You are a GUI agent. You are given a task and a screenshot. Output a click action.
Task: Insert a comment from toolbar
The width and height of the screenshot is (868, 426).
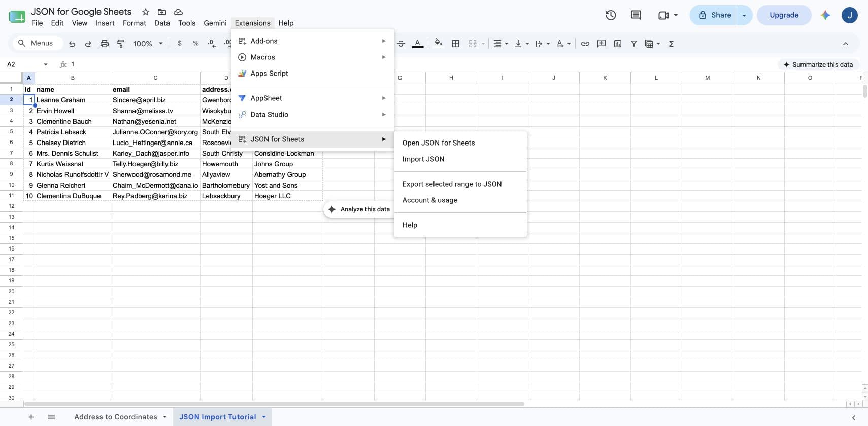(601, 44)
